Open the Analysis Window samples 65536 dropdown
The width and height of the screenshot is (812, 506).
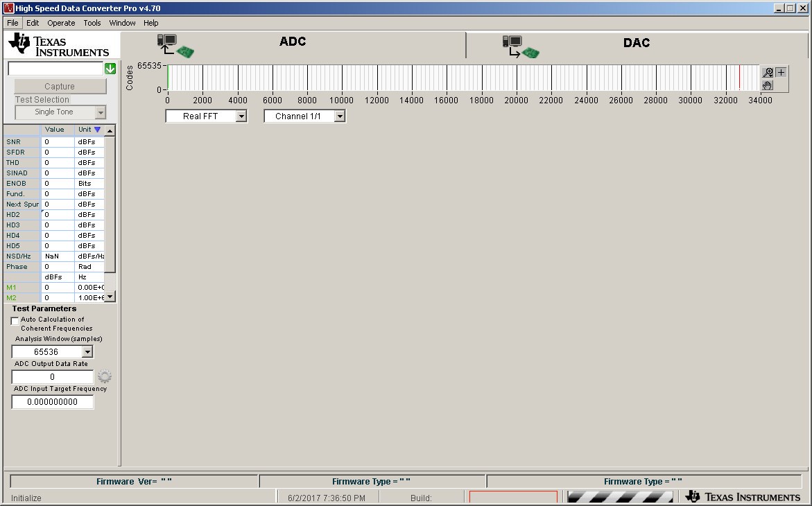tap(87, 351)
